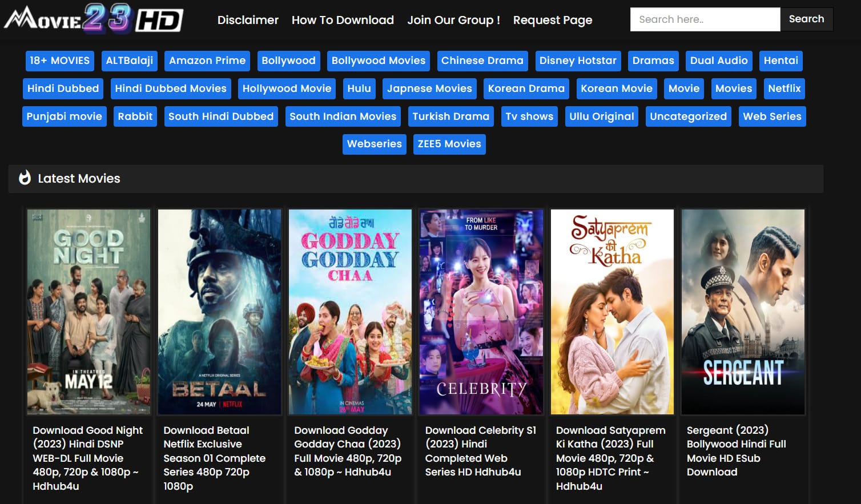The width and height of the screenshot is (861, 504).
Task: Browse South Indian Movies category
Action: pos(343,116)
